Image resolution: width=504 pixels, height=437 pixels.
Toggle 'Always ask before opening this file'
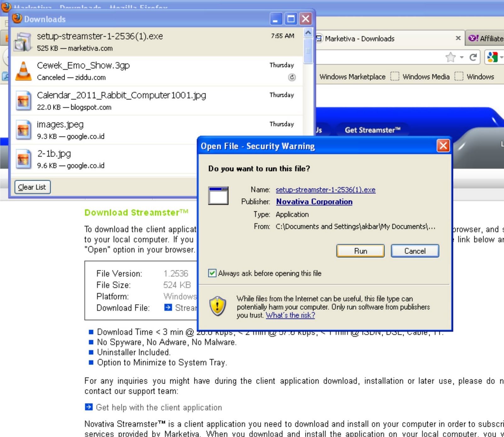pos(212,273)
